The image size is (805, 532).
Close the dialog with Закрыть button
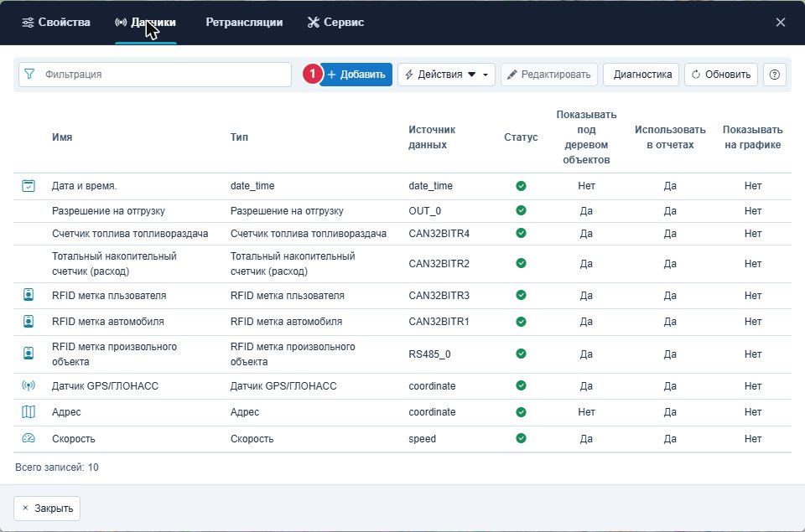(x=47, y=509)
